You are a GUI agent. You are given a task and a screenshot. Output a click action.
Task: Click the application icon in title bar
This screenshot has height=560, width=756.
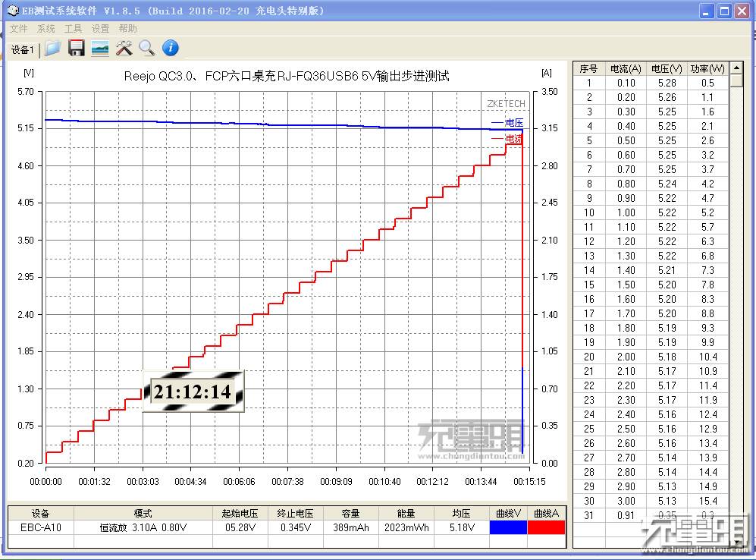[x=13, y=10]
